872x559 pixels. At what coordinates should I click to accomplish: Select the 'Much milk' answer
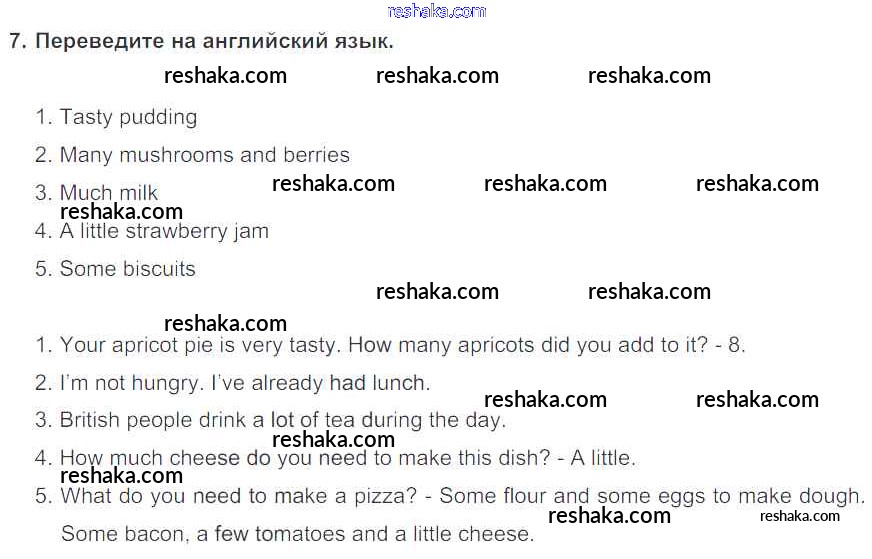coord(108,192)
